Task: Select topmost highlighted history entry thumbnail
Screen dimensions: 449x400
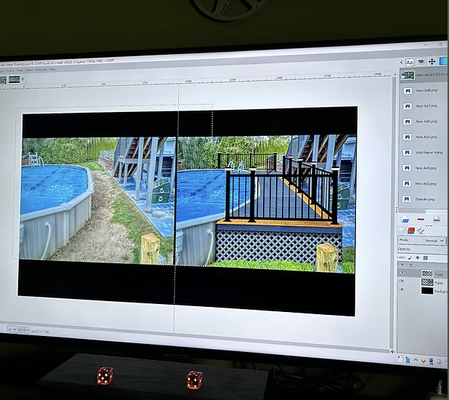Action: tap(407, 75)
